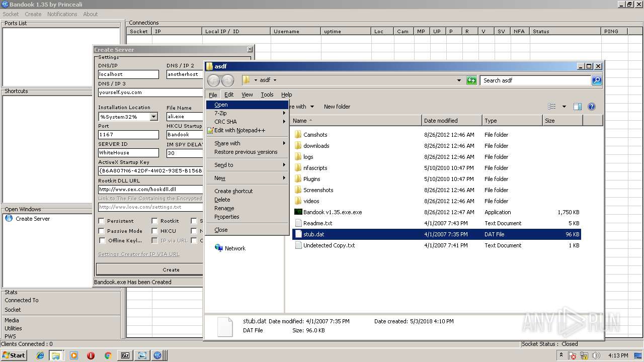
Task: Click New folder in Explorer toolbar
Action: [x=337, y=107]
